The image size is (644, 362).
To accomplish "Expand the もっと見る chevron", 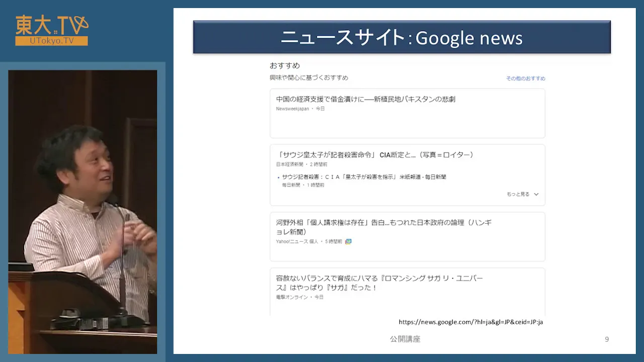I will (x=536, y=194).
